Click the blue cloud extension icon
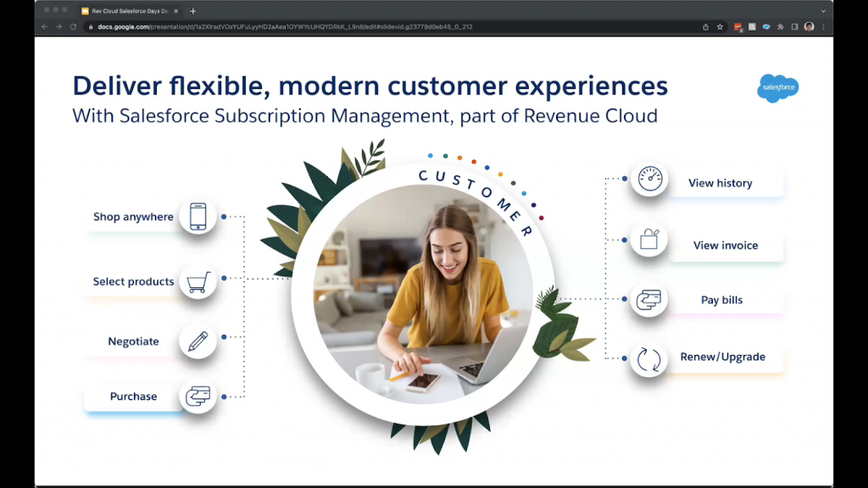The image size is (868, 488). click(766, 26)
